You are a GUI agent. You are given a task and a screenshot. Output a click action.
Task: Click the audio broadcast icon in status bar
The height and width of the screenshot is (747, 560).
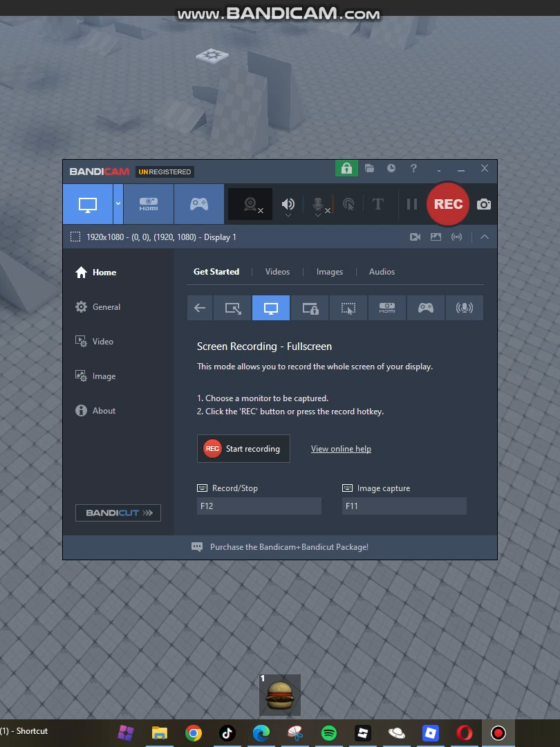coord(457,237)
